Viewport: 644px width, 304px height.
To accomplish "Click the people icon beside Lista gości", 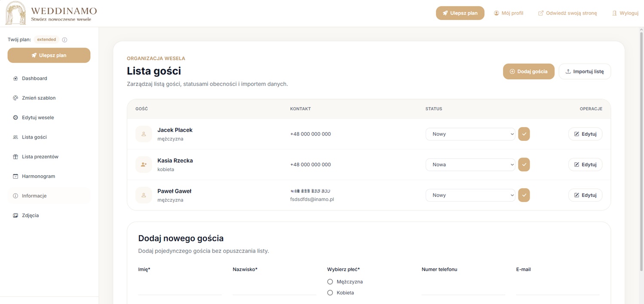I will tap(15, 137).
